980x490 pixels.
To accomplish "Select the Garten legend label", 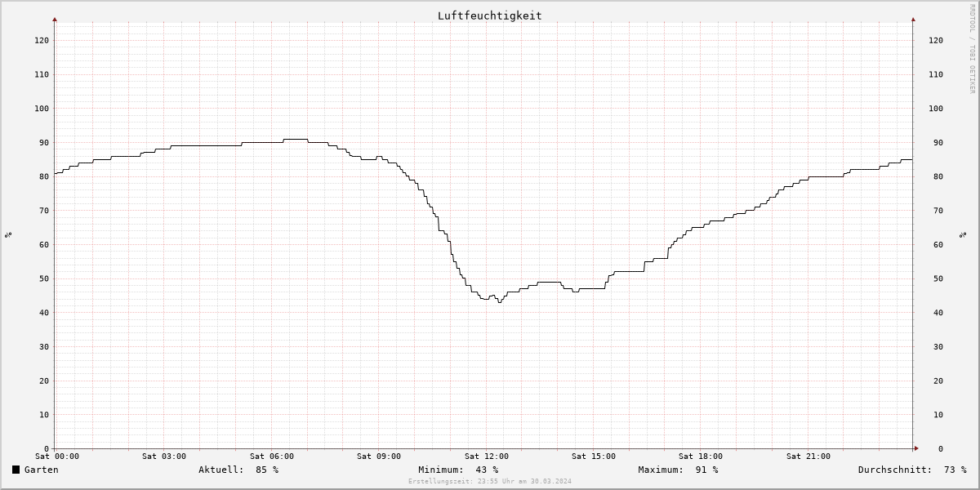I will pyautogui.click(x=42, y=470).
